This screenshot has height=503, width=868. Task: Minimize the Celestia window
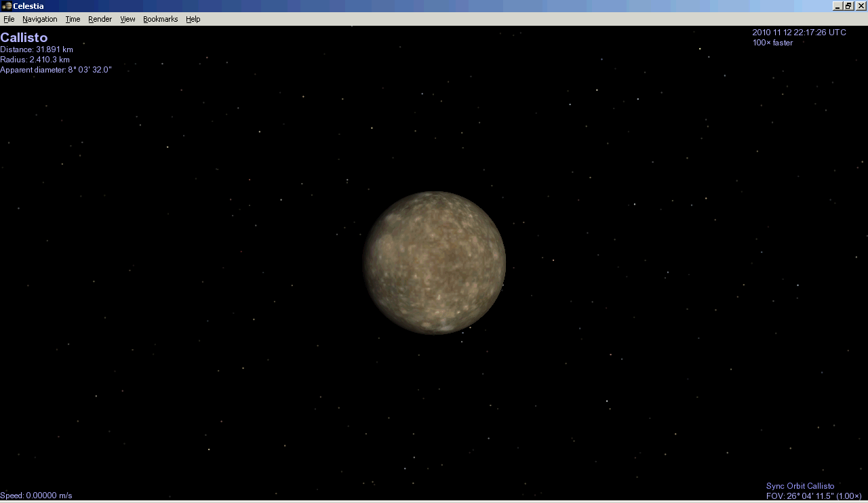(837, 6)
